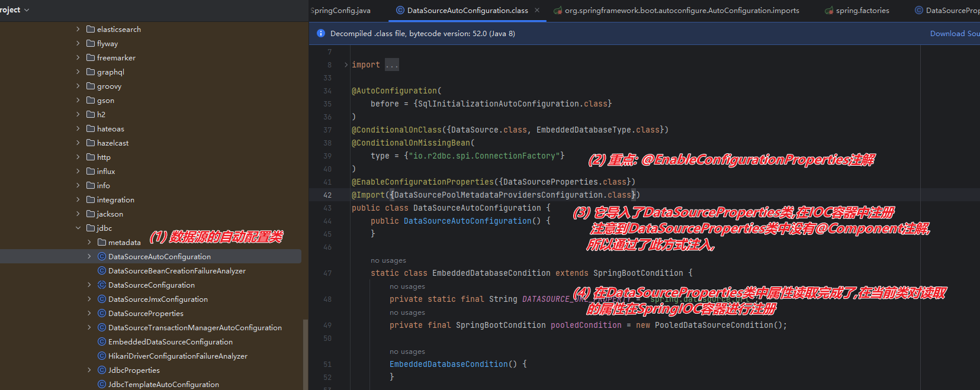Click the DataSourceAutoConfiguration class icon in tree
The image size is (980, 390).
coord(102,256)
